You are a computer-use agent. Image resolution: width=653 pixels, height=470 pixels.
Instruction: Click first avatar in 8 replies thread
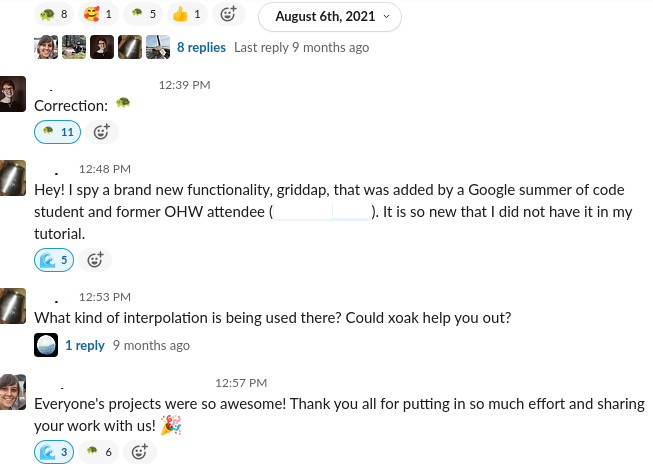click(46, 47)
